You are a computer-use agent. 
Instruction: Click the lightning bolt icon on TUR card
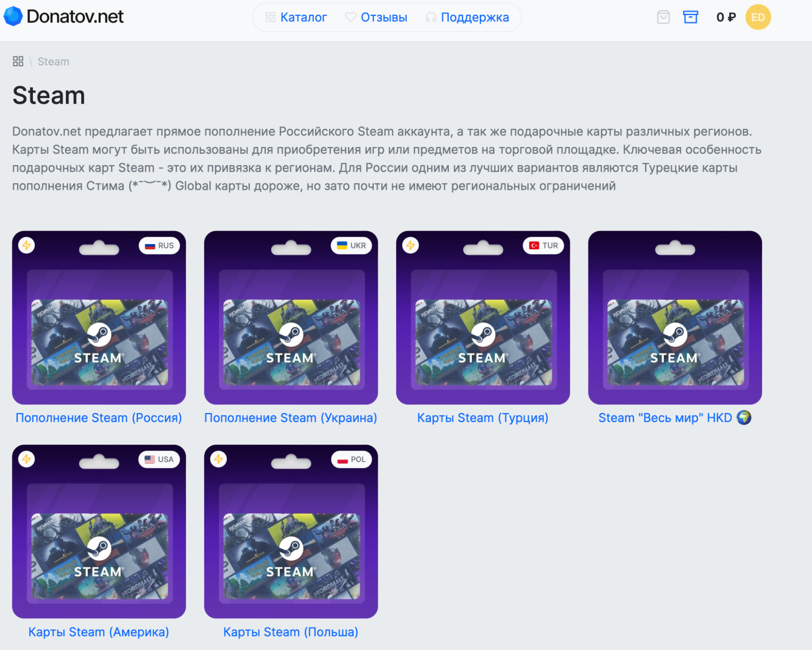click(410, 245)
